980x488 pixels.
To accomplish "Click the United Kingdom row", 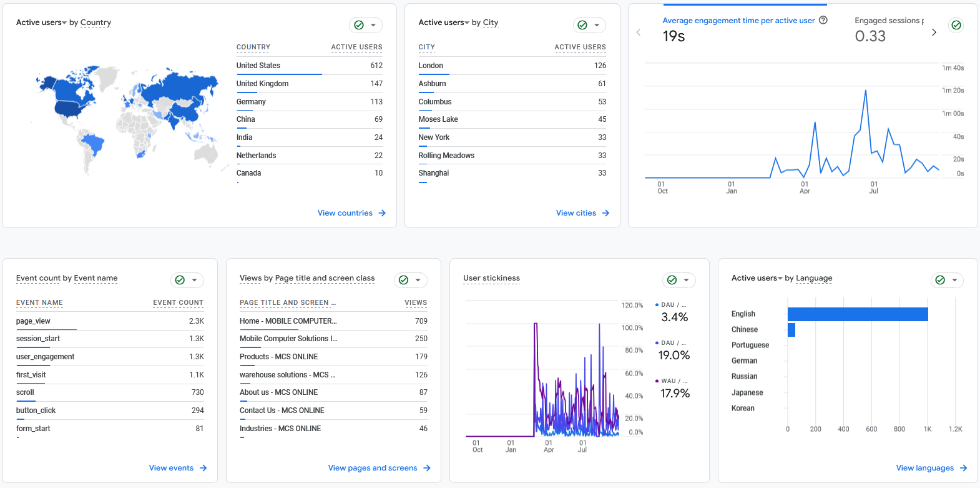I will tap(310, 84).
